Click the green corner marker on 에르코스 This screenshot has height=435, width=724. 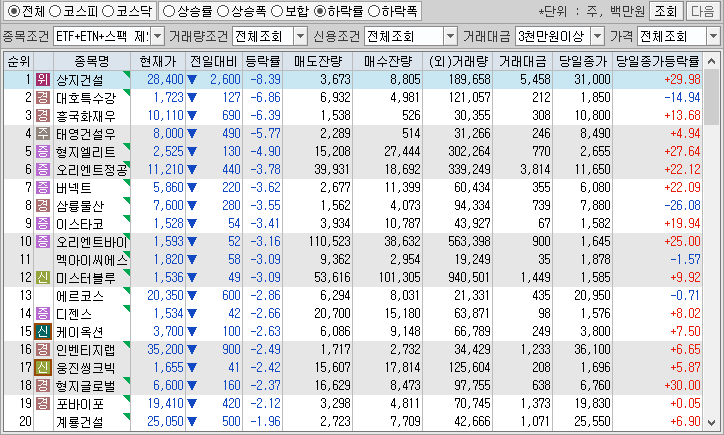pos(127,290)
